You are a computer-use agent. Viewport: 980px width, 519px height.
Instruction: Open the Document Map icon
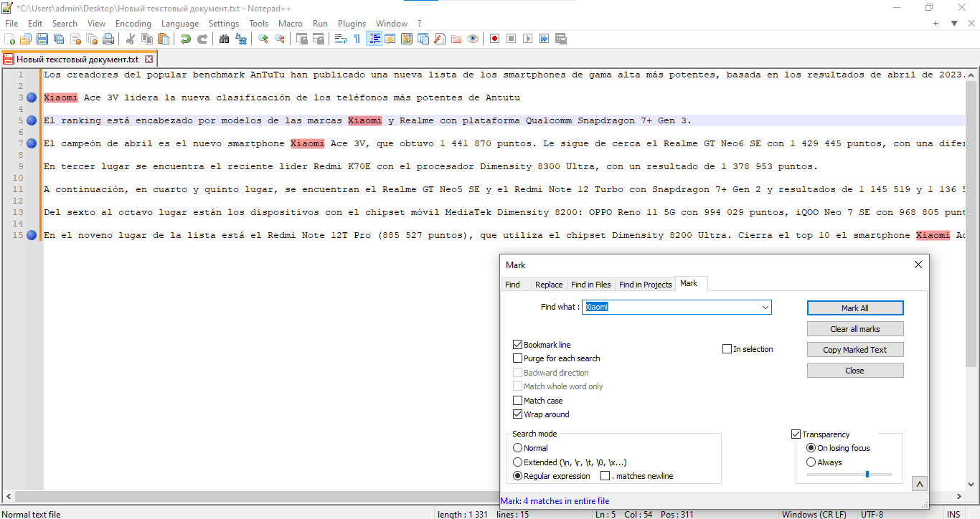click(x=407, y=39)
